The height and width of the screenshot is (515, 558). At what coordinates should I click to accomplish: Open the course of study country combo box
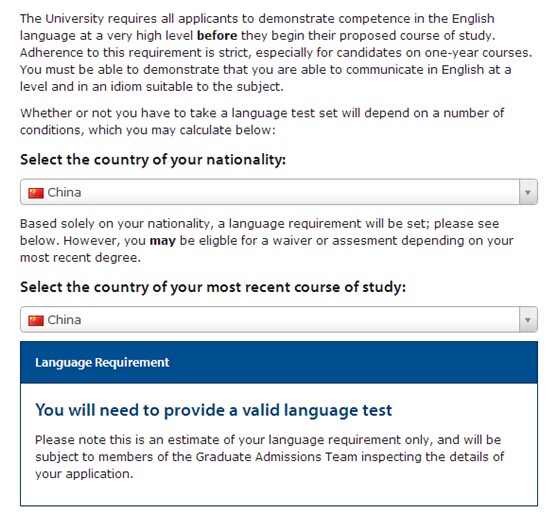point(279,320)
